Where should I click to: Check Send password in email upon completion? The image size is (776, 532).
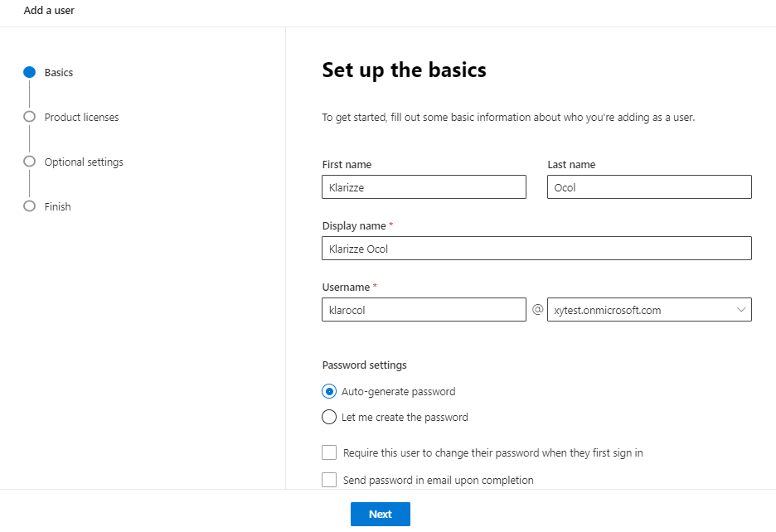pyautogui.click(x=329, y=480)
